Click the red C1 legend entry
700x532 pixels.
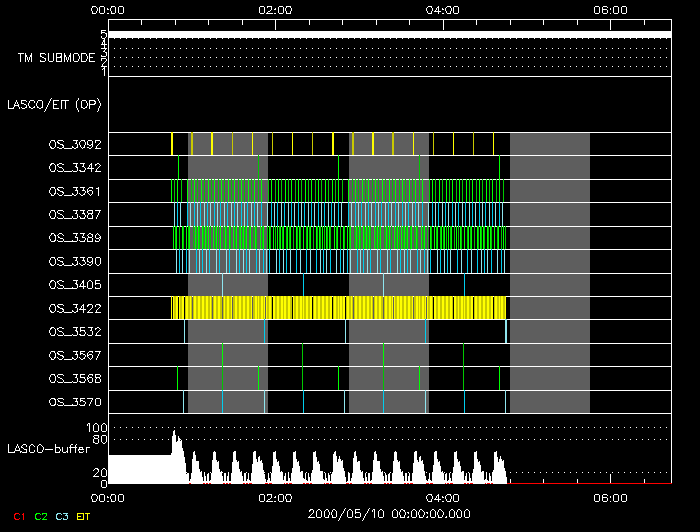(x=19, y=517)
